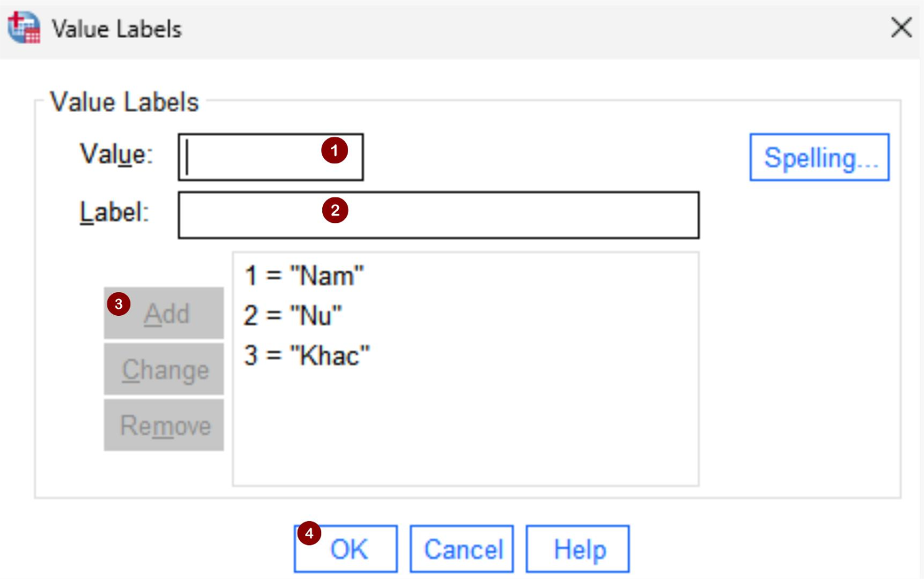This screenshot has width=924, height=579.
Task: Click the Value Labels title bar text
Action: pyautogui.click(x=117, y=29)
